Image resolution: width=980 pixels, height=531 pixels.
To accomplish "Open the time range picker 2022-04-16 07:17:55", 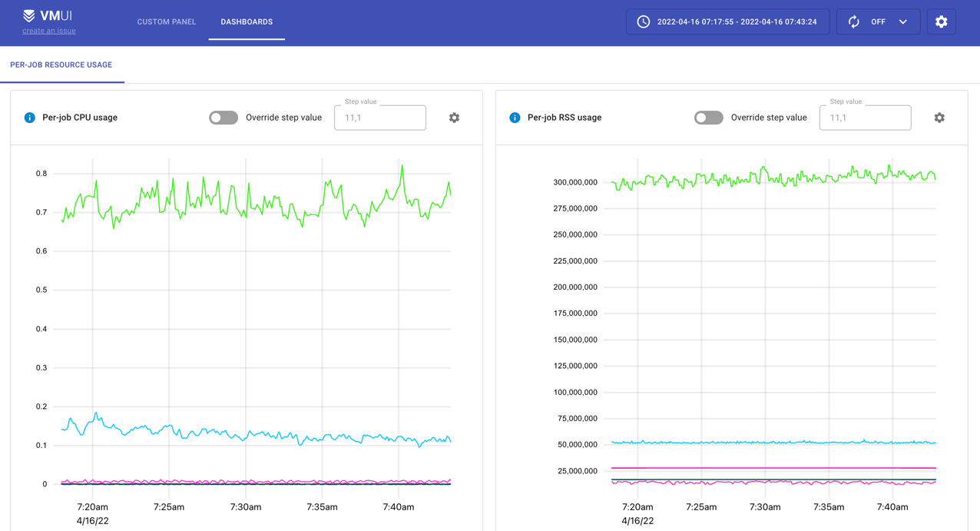I will (x=727, y=22).
